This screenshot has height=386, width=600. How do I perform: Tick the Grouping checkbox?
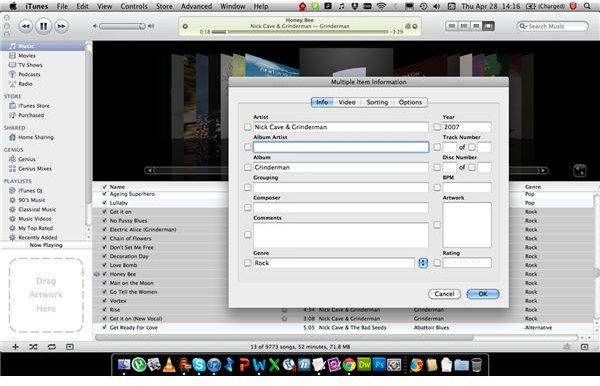point(248,187)
